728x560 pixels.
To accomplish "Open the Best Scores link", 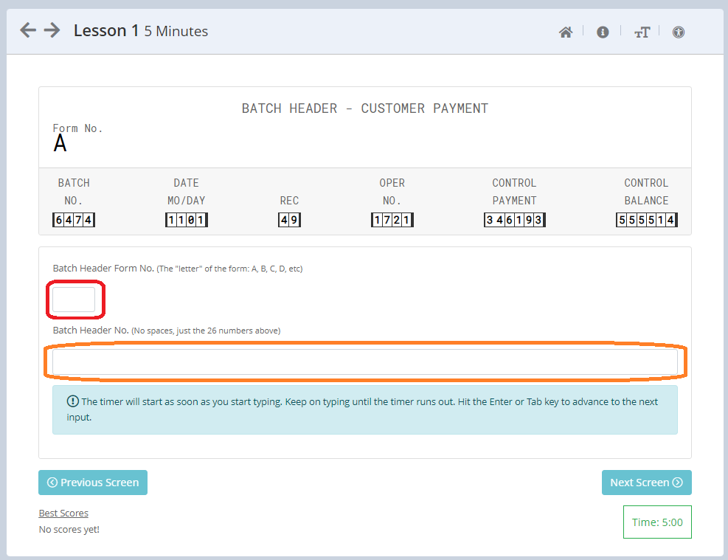I will 63,513.
